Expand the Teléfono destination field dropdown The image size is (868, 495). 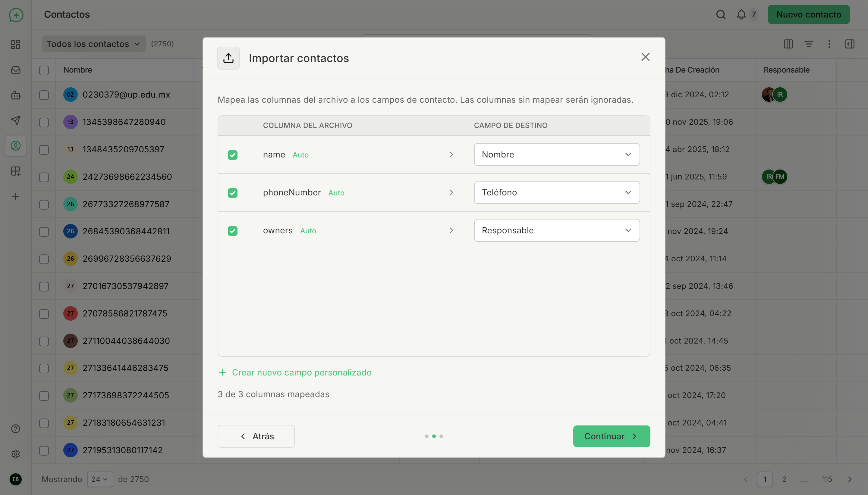point(557,192)
